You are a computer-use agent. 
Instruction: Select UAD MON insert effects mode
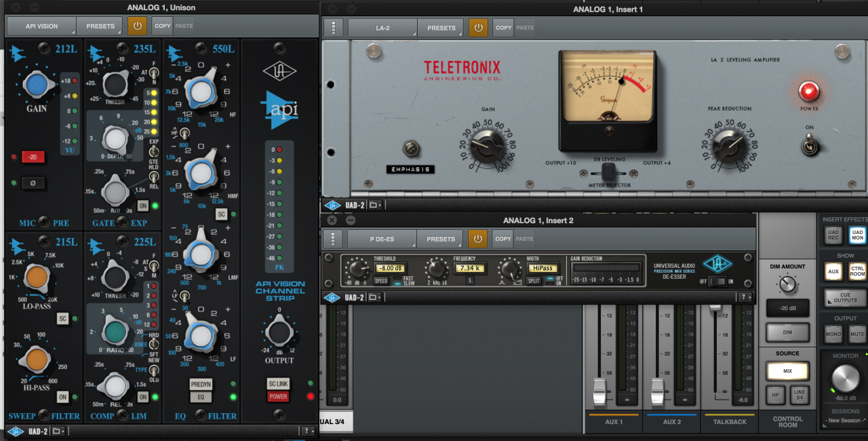pyautogui.click(x=857, y=235)
